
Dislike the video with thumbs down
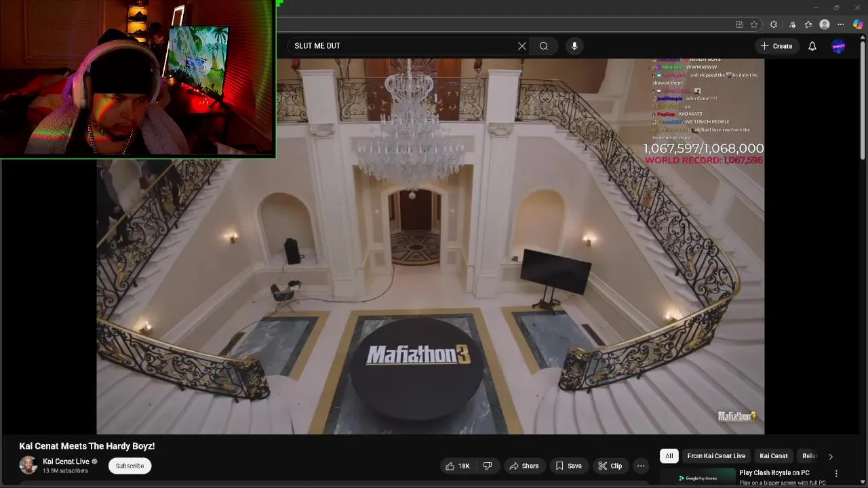coord(488,466)
